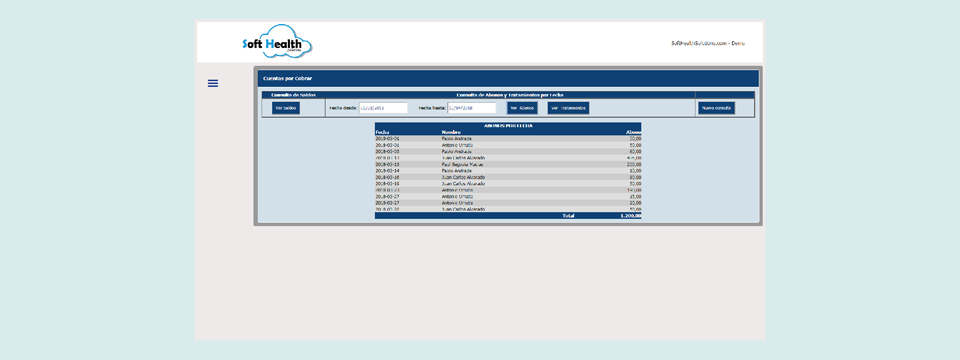
Task: Select the 20,00 abono amount
Action: coord(635,203)
